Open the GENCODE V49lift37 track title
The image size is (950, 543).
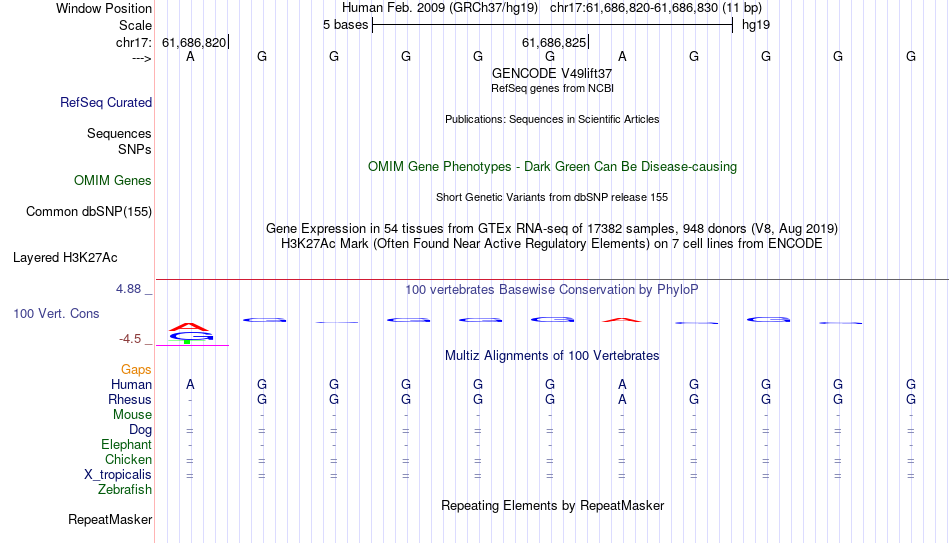pyautogui.click(x=552, y=73)
